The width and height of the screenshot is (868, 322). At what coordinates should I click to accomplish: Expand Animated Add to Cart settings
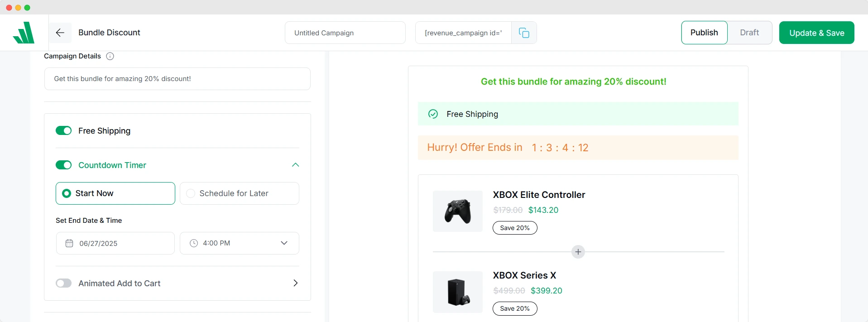coord(296,283)
